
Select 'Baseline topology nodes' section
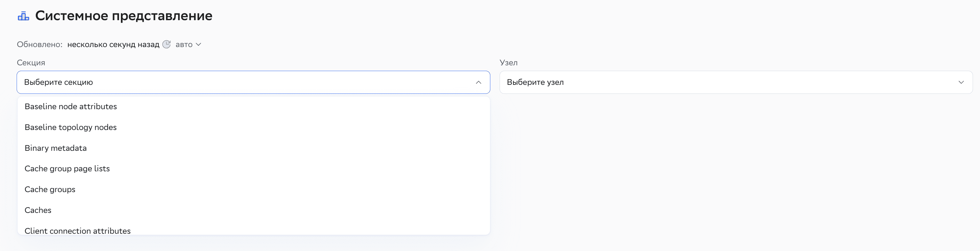pyautogui.click(x=71, y=127)
